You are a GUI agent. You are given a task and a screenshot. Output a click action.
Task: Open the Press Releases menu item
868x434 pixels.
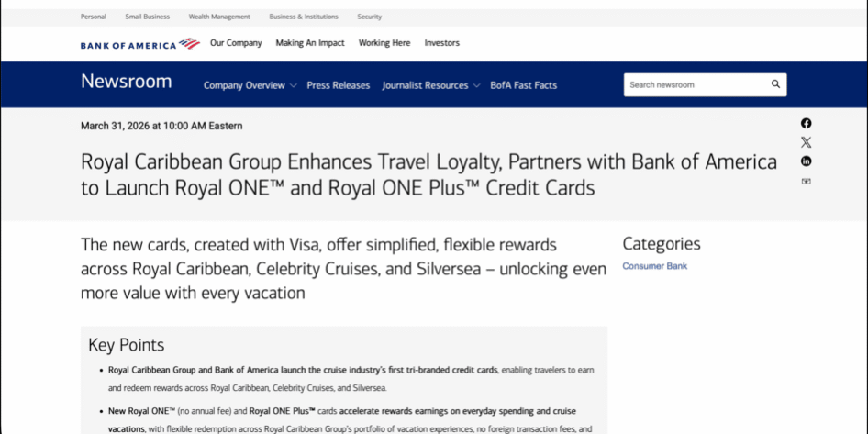(338, 85)
